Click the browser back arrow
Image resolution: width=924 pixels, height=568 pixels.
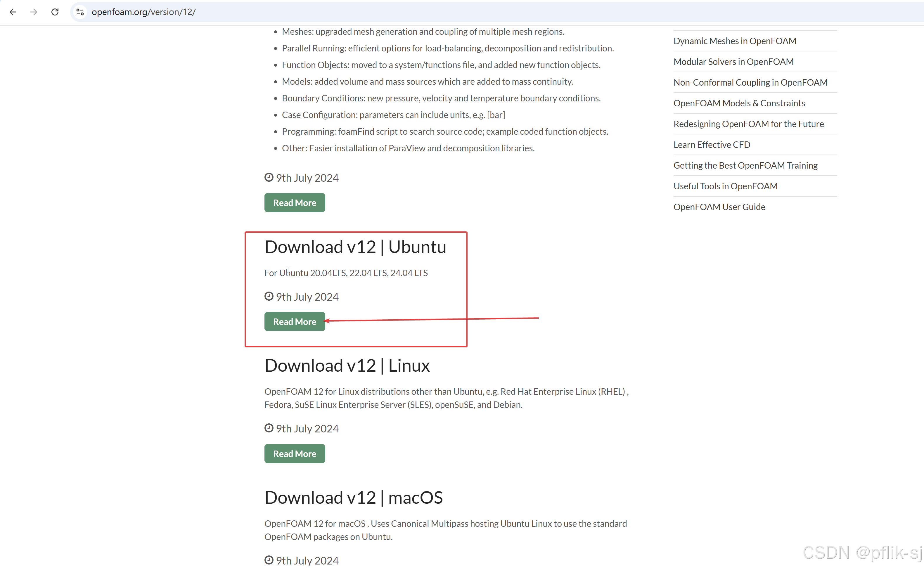click(13, 12)
